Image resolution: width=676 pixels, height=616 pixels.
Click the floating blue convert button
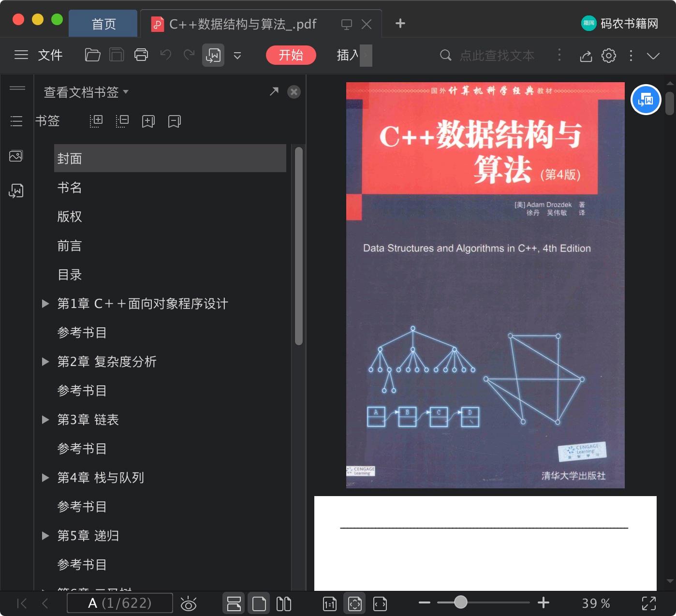click(646, 100)
